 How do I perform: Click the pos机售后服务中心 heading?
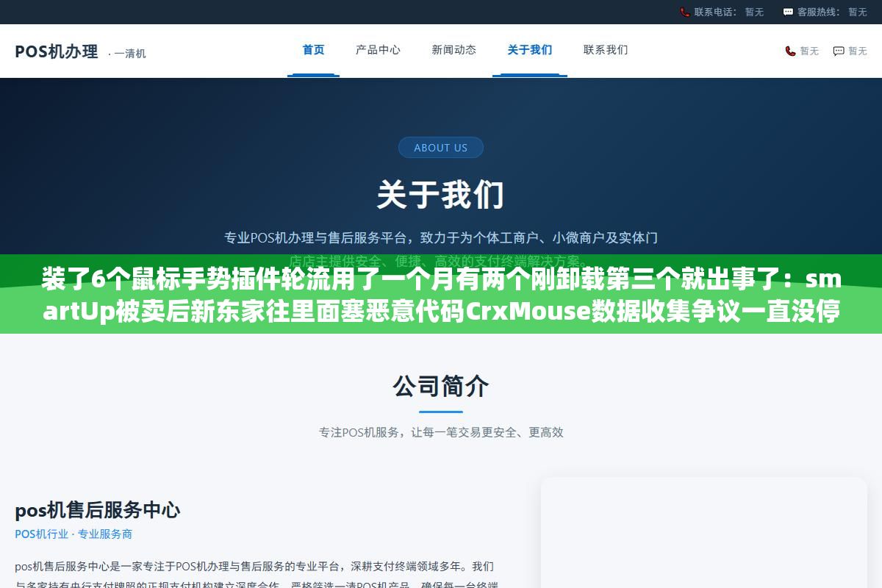click(x=98, y=509)
